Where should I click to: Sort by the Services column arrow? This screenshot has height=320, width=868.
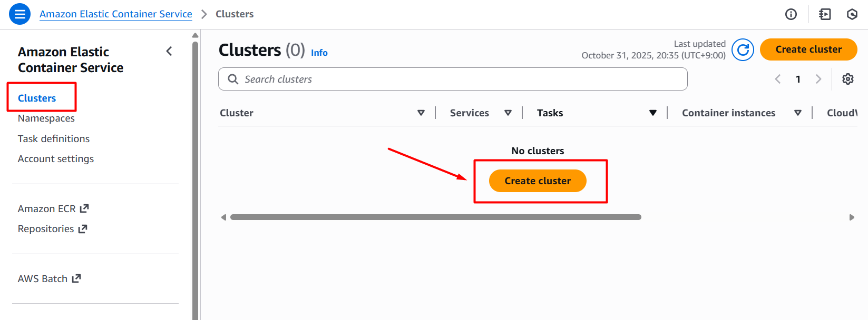(x=508, y=113)
